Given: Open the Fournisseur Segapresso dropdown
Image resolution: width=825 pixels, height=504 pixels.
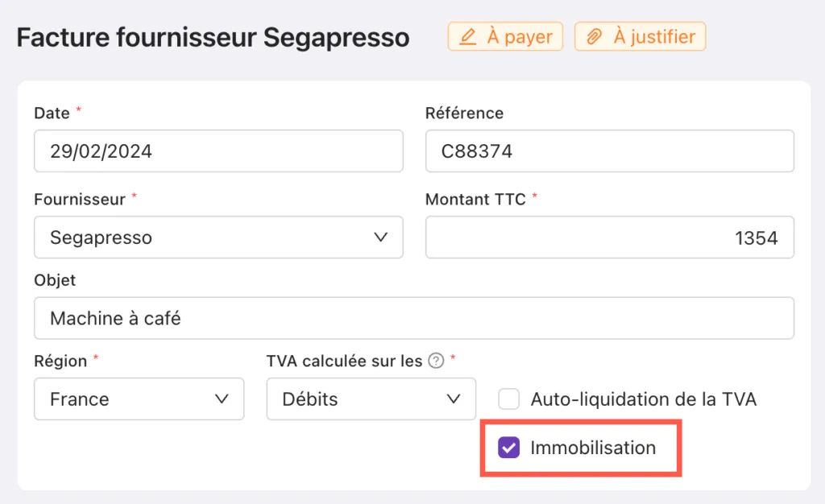Looking at the screenshot, I should (218, 237).
